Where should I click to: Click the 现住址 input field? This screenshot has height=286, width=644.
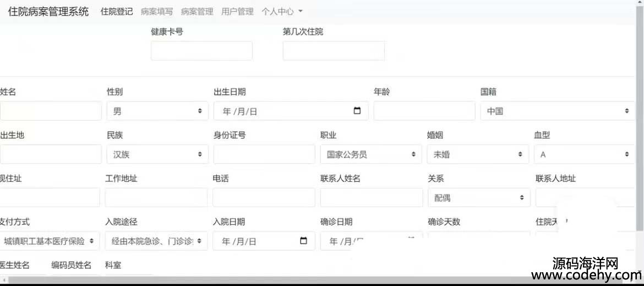(x=50, y=198)
